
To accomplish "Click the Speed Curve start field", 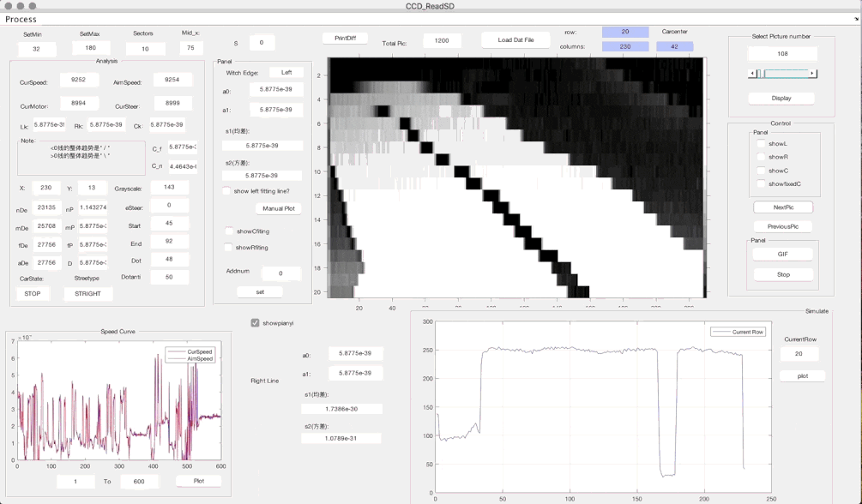I will [x=75, y=482].
